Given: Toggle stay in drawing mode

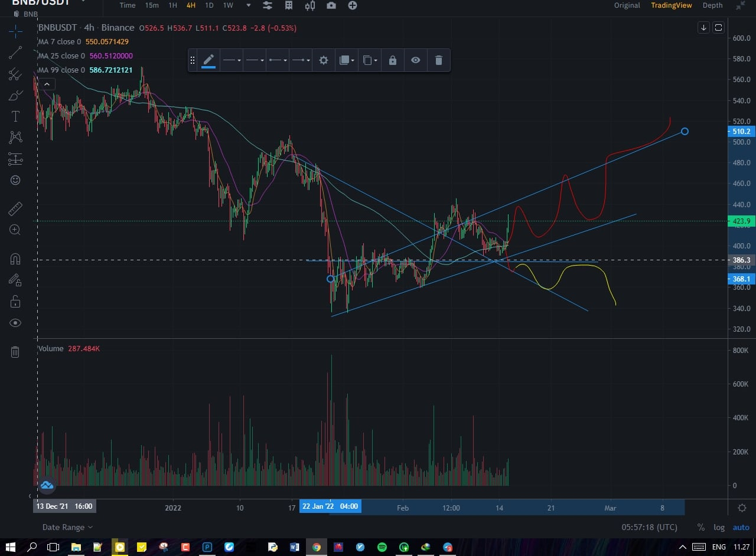Looking at the screenshot, I should [x=15, y=280].
